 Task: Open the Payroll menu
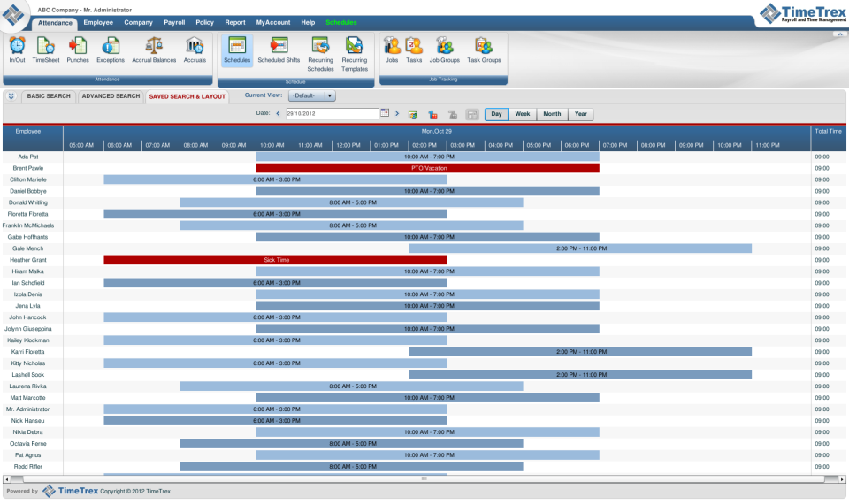click(174, 22)
